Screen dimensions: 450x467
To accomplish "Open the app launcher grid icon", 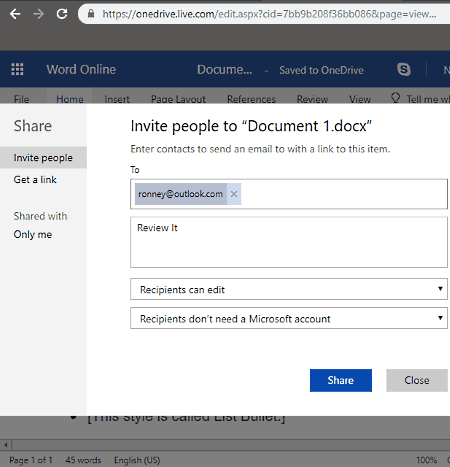I will [x=17, y=69].
